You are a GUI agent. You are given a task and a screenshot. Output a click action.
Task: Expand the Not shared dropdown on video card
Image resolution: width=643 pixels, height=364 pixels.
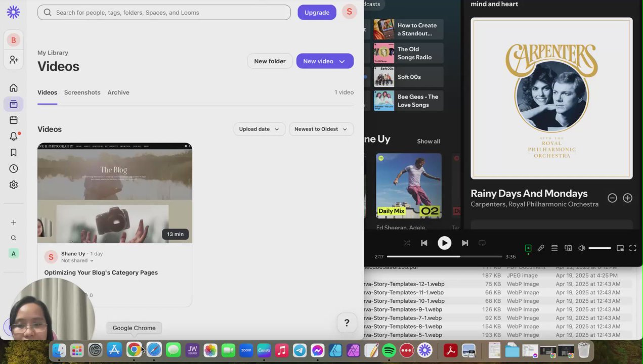(77, 261)
